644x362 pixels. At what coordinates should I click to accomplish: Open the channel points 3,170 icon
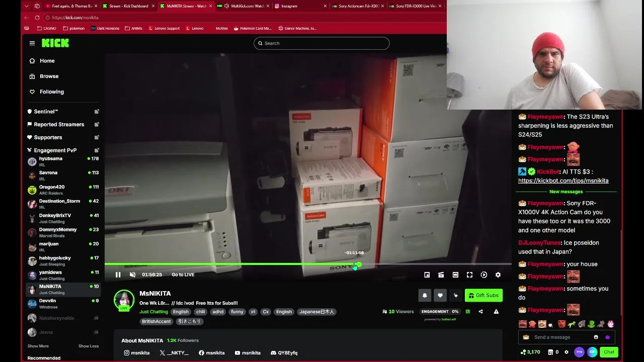(x=530, y=352)
